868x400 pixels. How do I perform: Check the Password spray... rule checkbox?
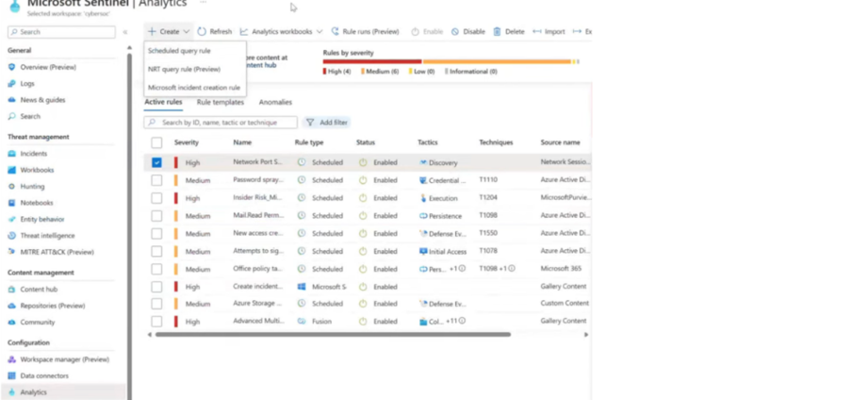pyautogui.click(x=156, y=180)
